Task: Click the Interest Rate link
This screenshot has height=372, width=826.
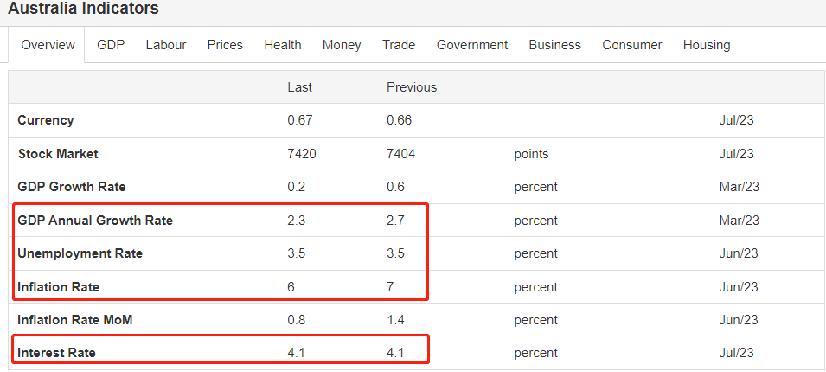Action: pos(56,353)
